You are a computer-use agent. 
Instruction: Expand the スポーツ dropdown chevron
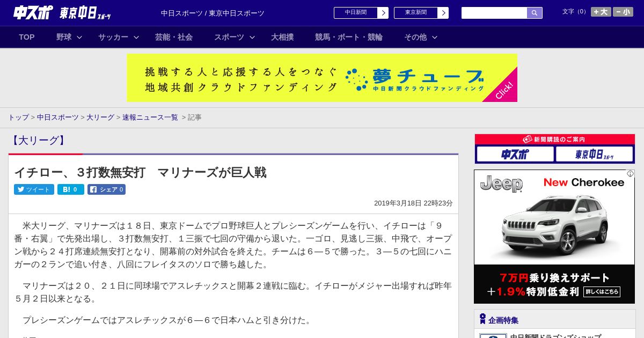[x=252, y=37]
